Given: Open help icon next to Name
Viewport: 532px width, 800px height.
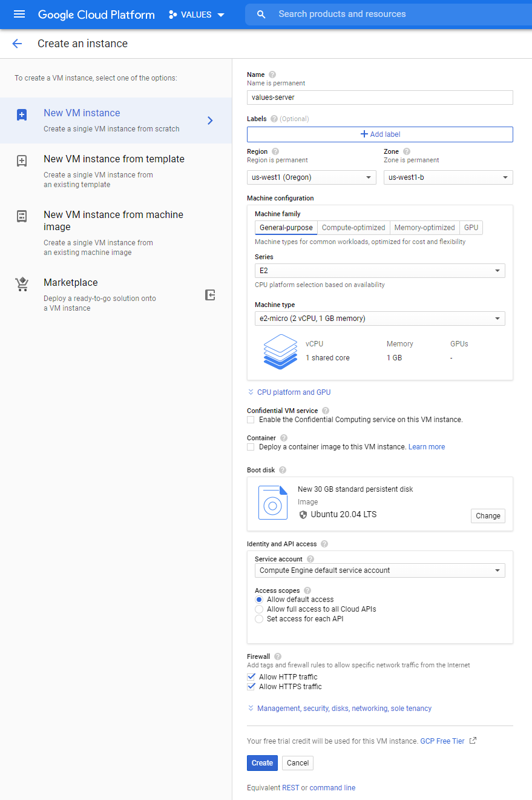Looking at the screenshot, I should [x=272, y=74].
